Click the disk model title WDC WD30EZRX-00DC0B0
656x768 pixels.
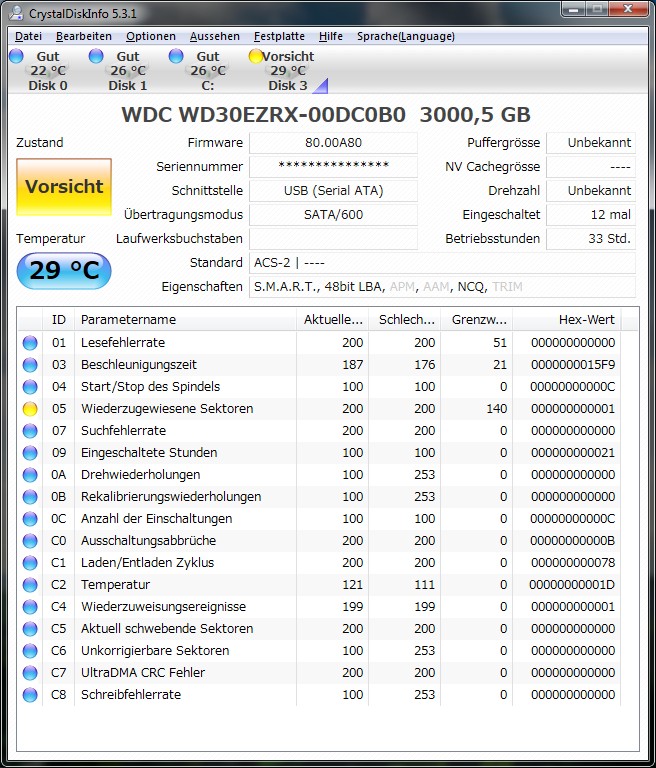[264, 115]
